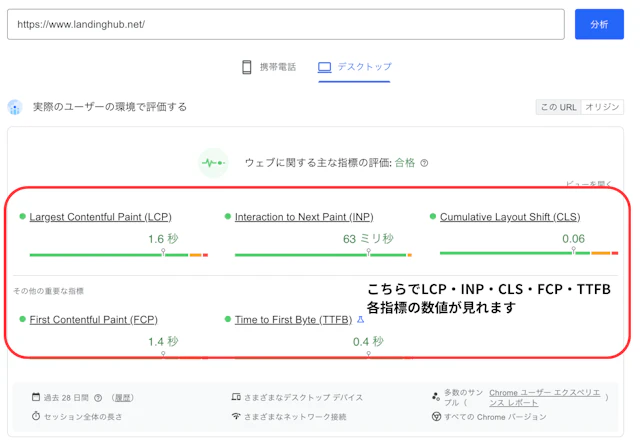Image resolution: width=640 pixels, height=444 pixels.
Task: Click the さまざまなデスクトップ デバイス text
Action: pyautogui.click(x=303, y=397)
